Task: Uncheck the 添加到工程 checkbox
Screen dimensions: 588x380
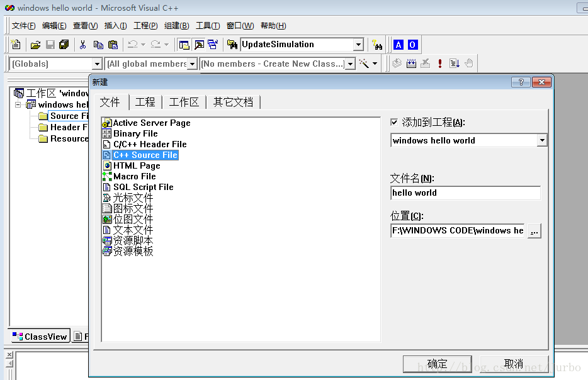Action: [393, 122]
